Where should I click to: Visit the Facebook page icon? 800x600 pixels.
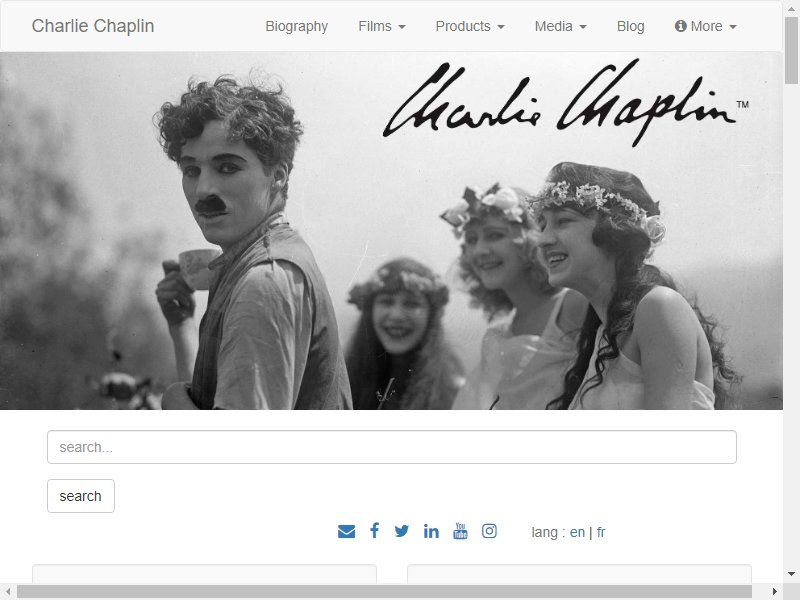[x=374, y=531]
